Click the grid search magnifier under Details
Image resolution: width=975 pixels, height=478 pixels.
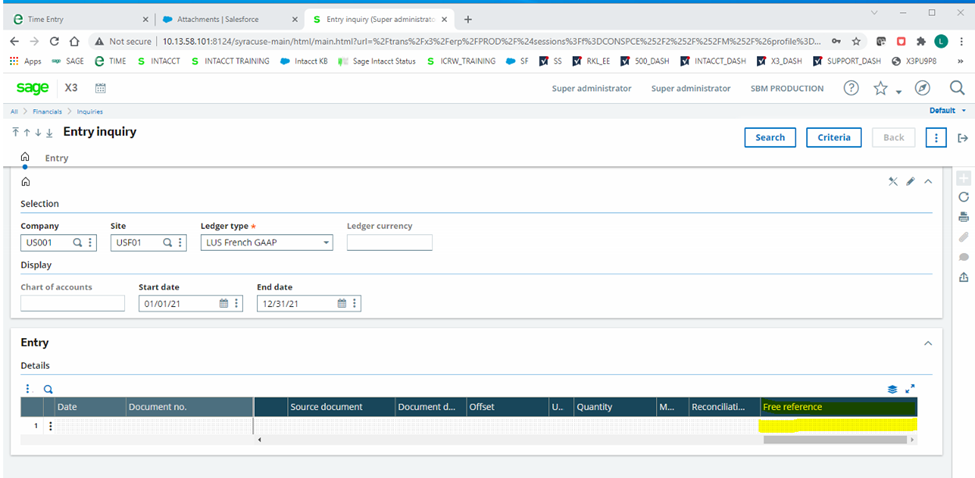47,389
